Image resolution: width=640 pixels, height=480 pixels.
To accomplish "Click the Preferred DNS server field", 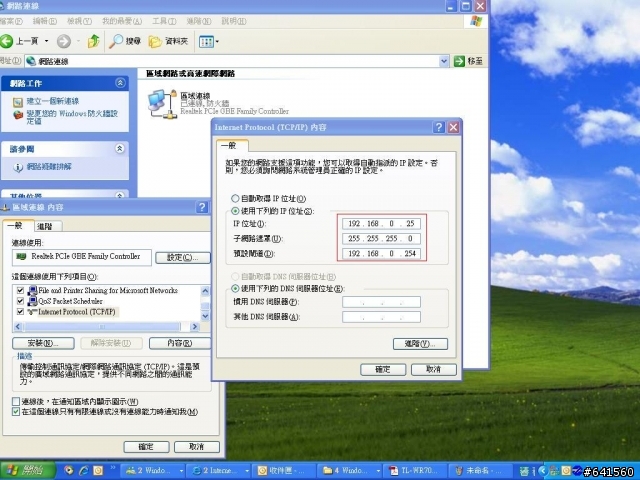I will (x=381, y=302).
